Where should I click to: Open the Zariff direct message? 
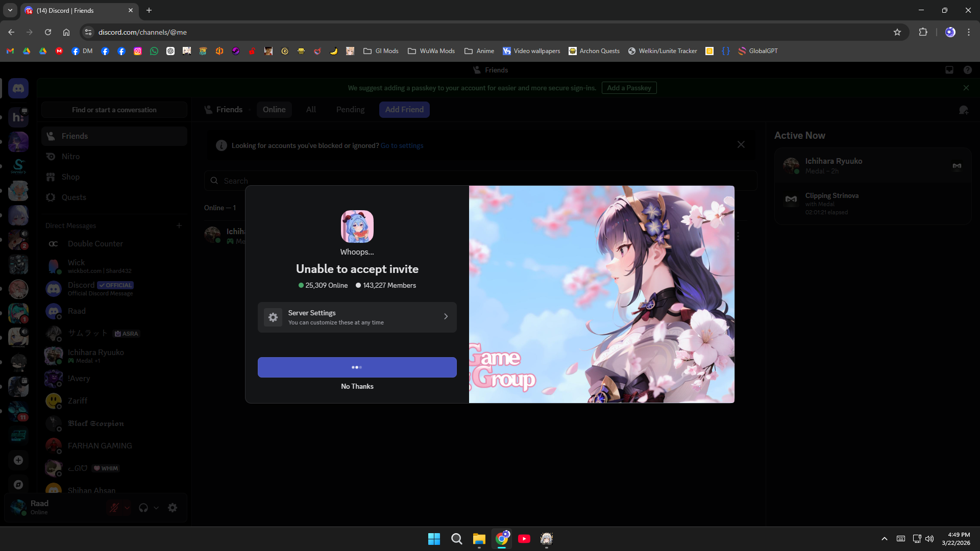[114, 401]
